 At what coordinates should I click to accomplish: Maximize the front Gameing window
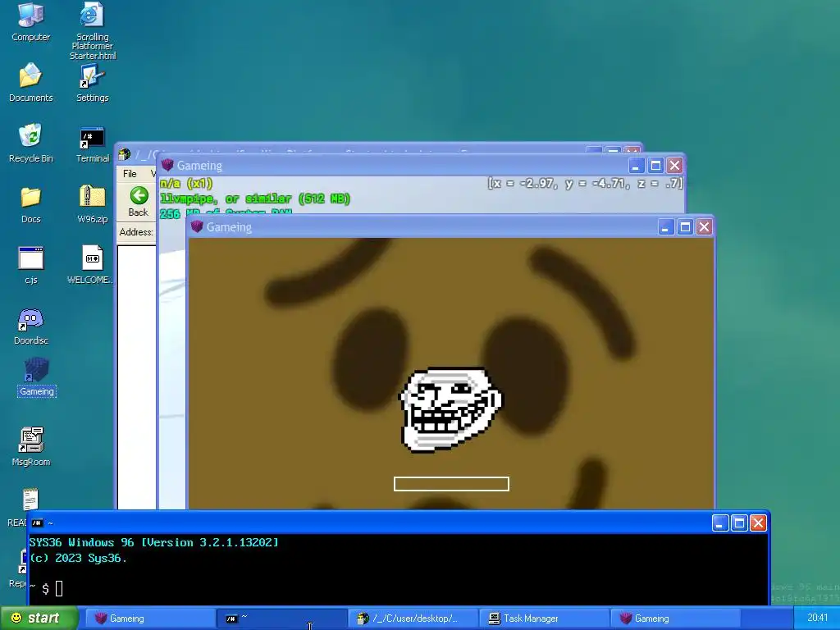(x=685, y=227)
